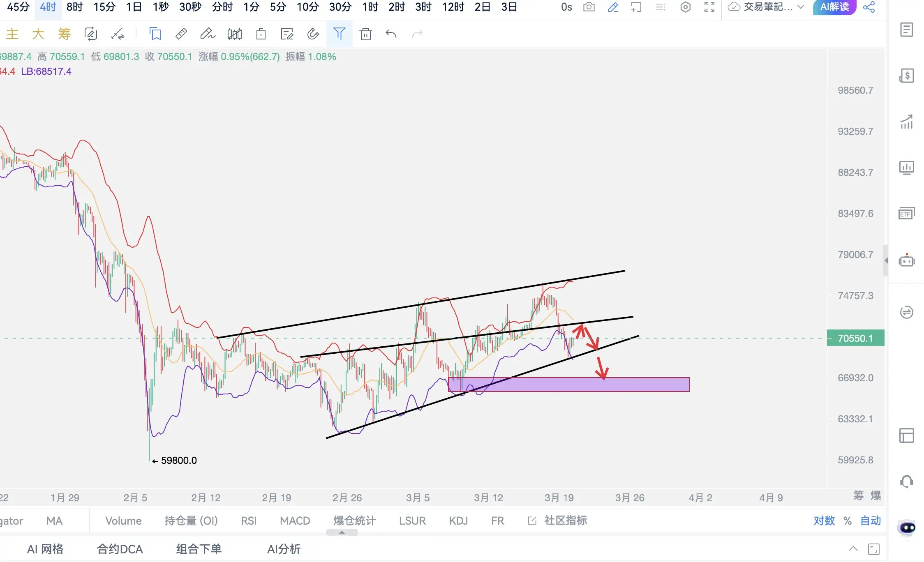Select the ruler measure tool
The height and width of the screenshot is (562, 924).
(x=181, y=34)
